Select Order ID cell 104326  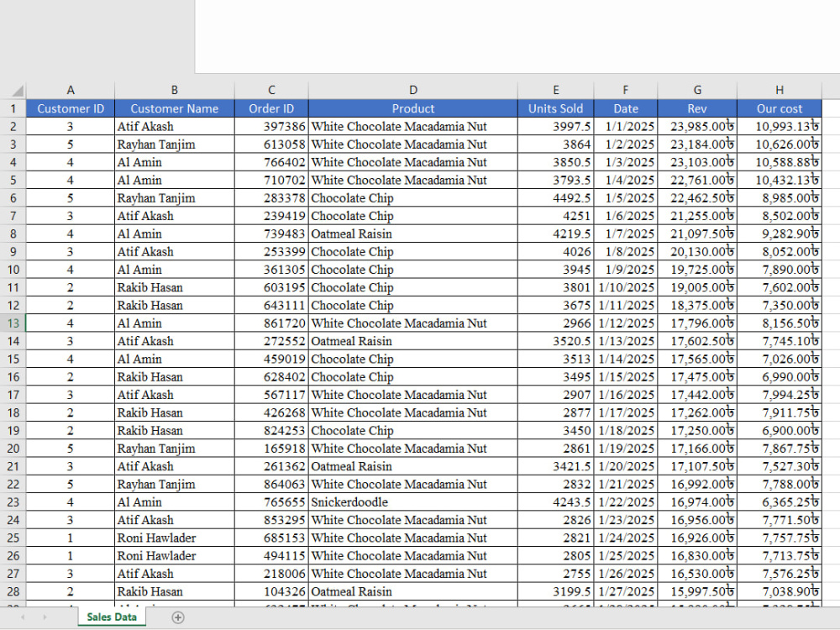pos(271,592)
